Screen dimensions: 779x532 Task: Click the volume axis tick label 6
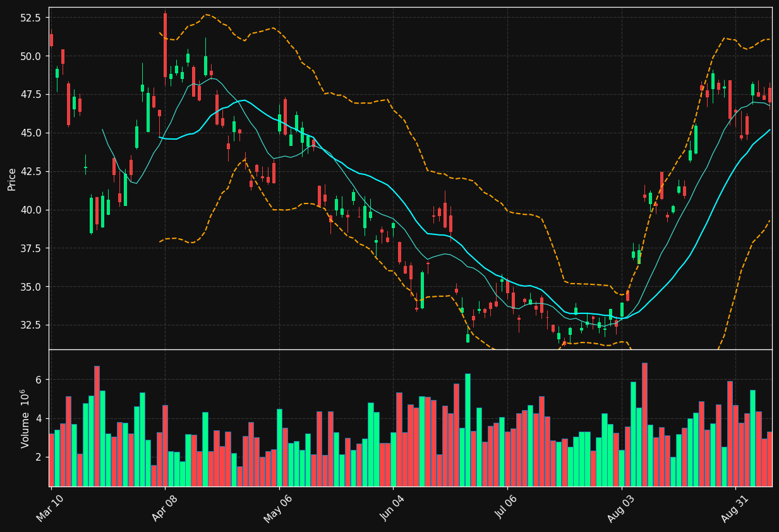(39, 380)
